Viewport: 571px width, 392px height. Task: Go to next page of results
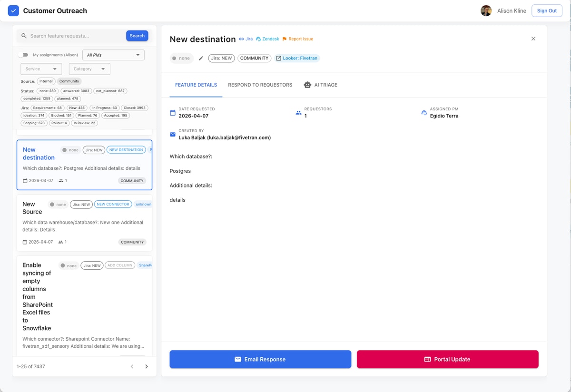[147, 366]
